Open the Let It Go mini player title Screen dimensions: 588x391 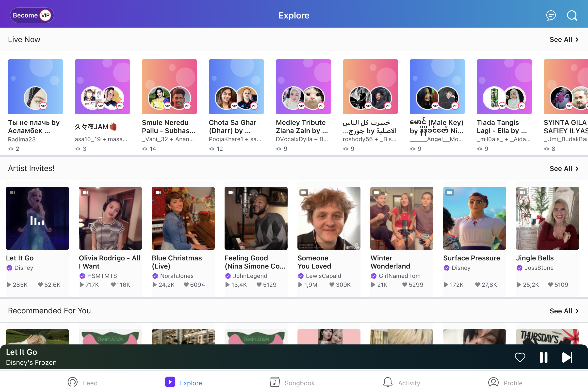click(21, 352)
